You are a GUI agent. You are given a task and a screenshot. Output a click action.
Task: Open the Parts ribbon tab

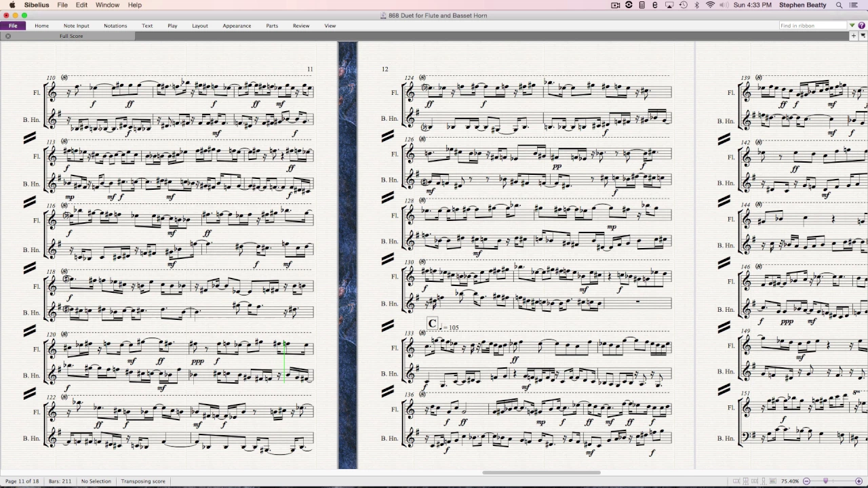[272, 26]
